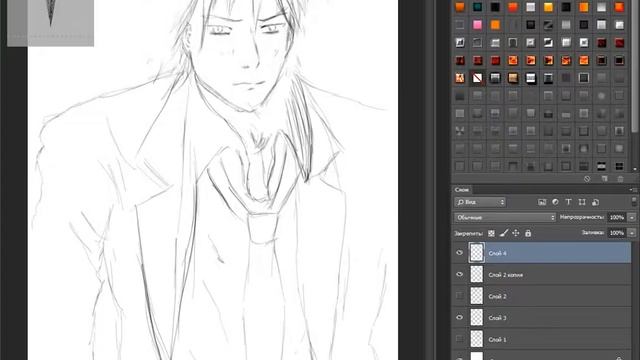Switch to the Слои panel tab

462,190
